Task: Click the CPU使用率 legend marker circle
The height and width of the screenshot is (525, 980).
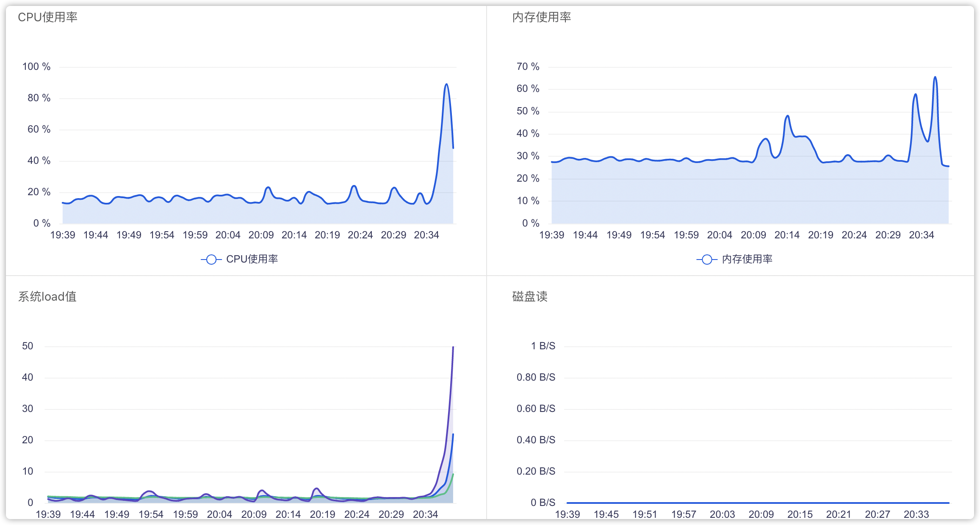Action: tap(212, 260)
